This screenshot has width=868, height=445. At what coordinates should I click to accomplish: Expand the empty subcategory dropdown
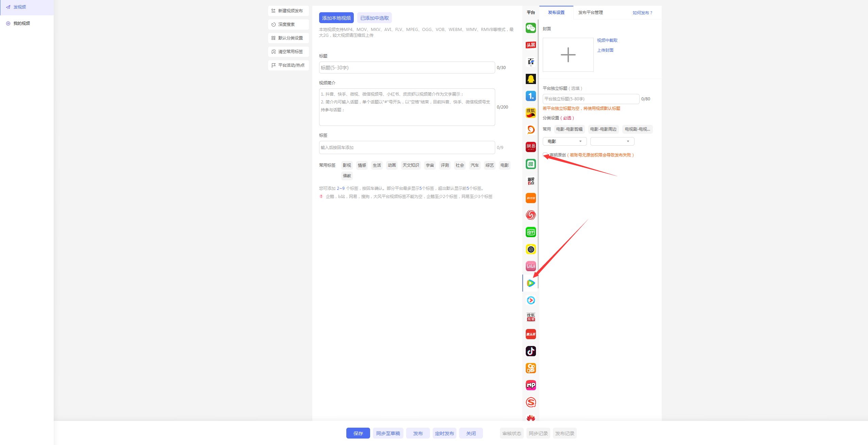click(612, 141)
